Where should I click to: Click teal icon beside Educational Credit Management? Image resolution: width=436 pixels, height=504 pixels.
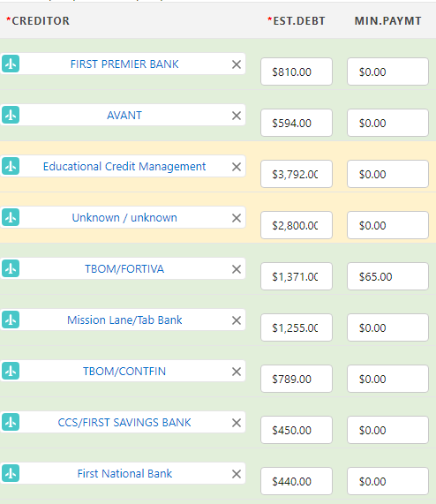[x=11, y=166]
